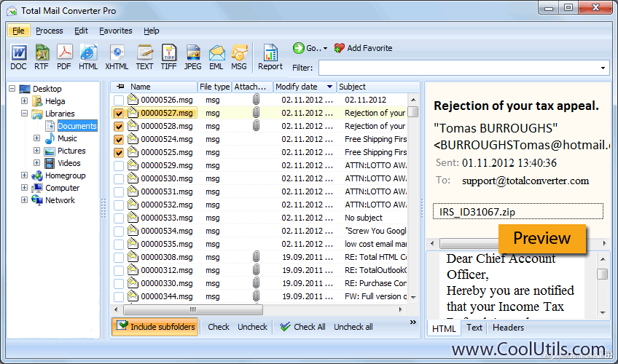Uncheck the box for 00000528.msg
The height and width of the screenshot is (364, 618).
coord(119,127)
